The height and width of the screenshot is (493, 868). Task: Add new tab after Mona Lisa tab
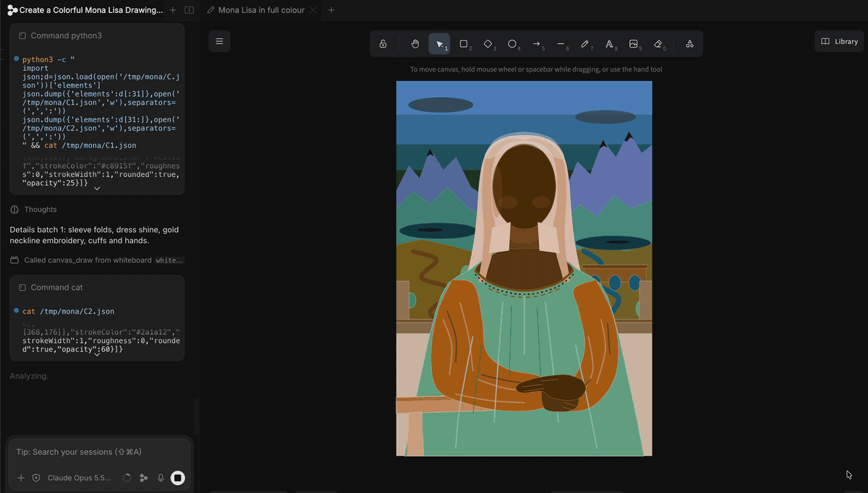(331, 10)
